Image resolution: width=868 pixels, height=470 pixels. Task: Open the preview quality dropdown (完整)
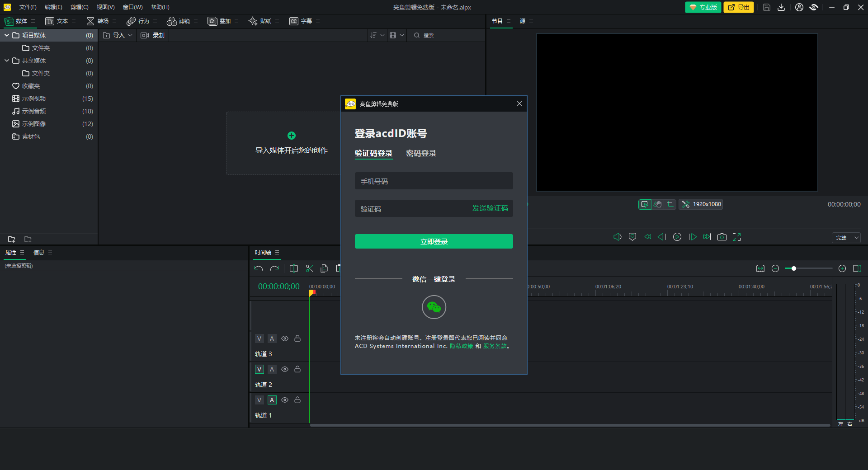click(846, 238)
